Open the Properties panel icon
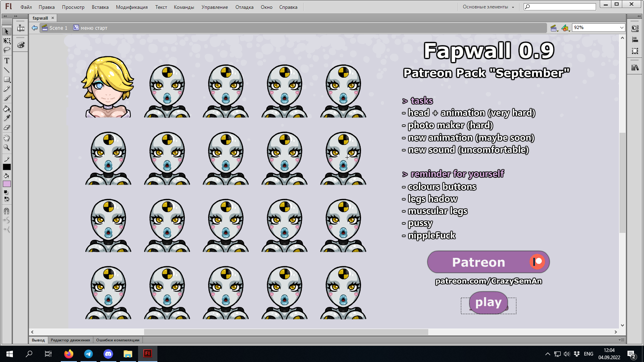 point(635,29)
